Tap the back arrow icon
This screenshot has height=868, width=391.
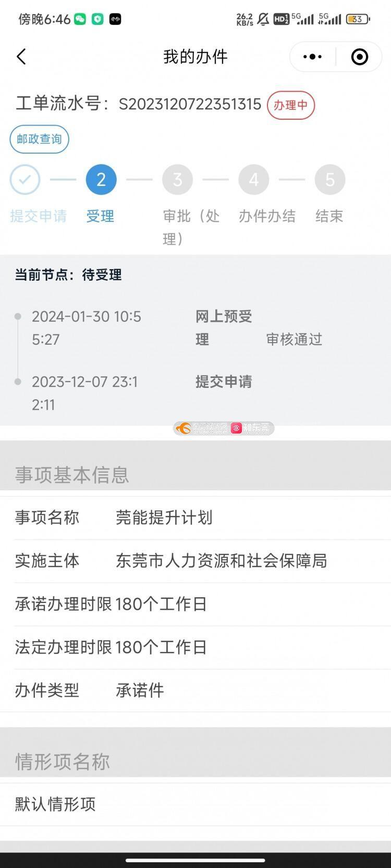[x=21, y=57]
